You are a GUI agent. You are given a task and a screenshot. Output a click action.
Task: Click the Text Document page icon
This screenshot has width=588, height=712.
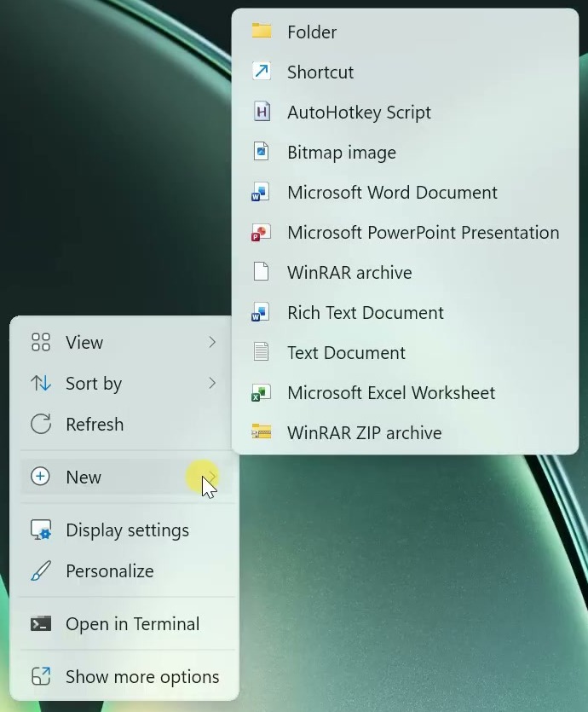pyautogui.click(x=262, y=352)
